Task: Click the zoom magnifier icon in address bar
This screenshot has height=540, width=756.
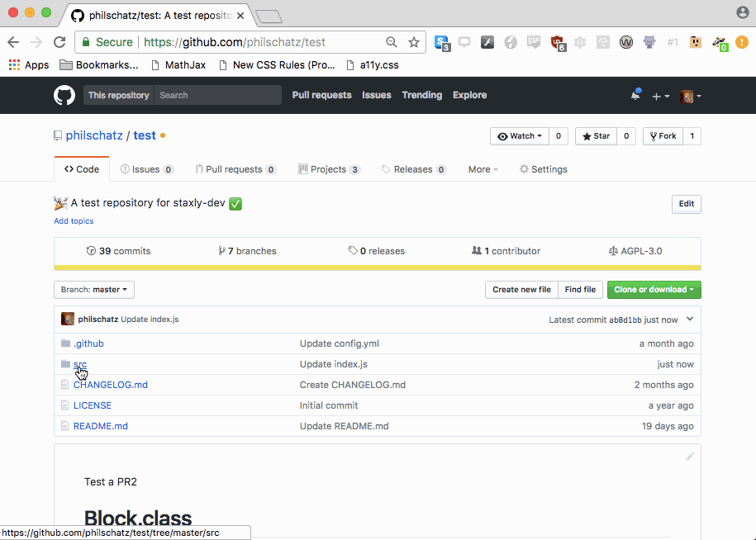Action: pyautogui.click(x=392, y=42)
